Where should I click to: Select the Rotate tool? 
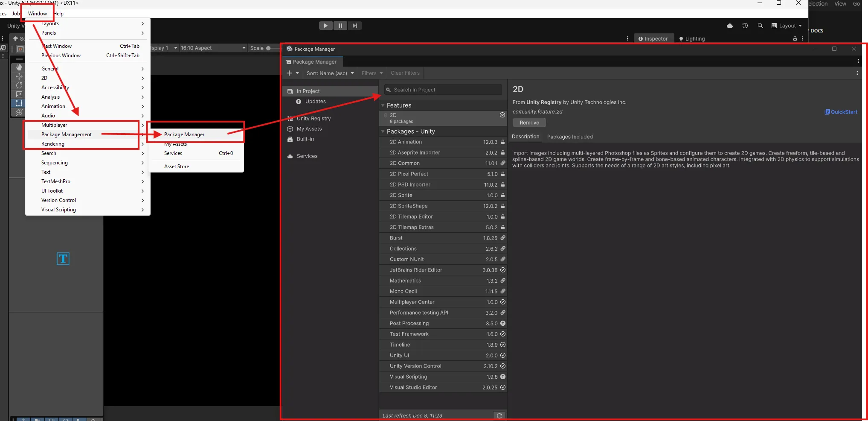pyautogui.click(x=19, y=85)
